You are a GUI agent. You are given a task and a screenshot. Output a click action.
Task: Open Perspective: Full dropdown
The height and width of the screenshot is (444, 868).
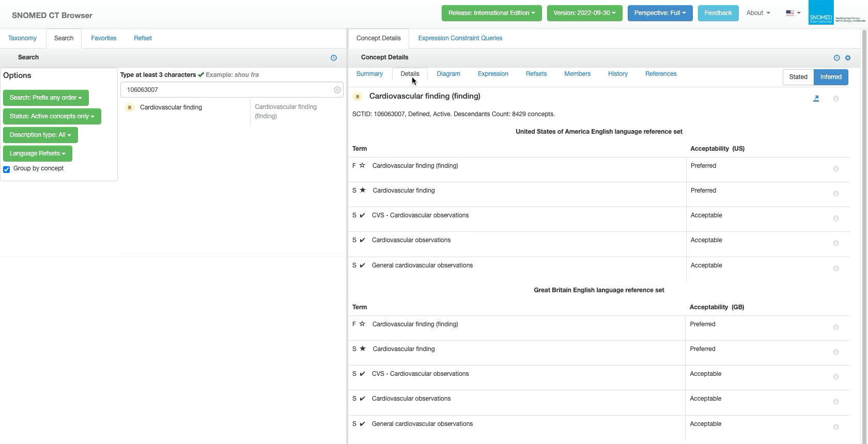[660, 13]
